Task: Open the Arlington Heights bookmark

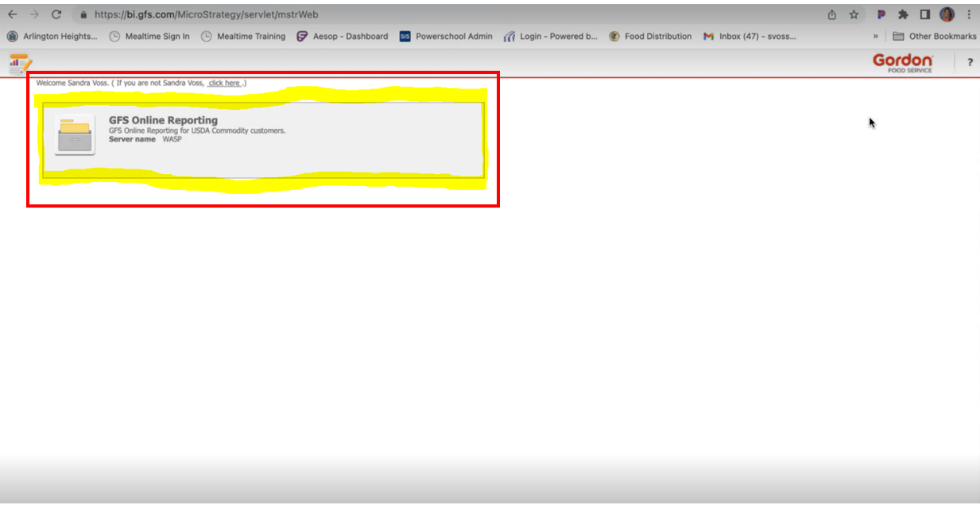Action: click(x=52, y=37)
